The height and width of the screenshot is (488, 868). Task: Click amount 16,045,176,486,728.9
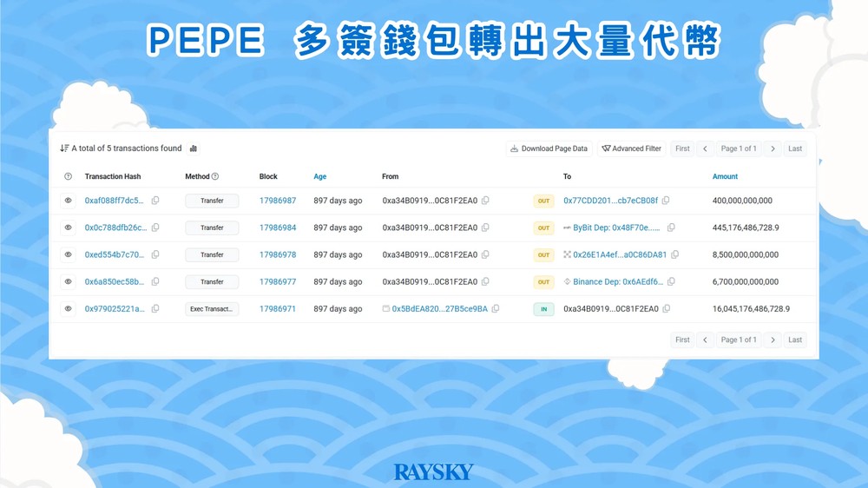(751, 308)
